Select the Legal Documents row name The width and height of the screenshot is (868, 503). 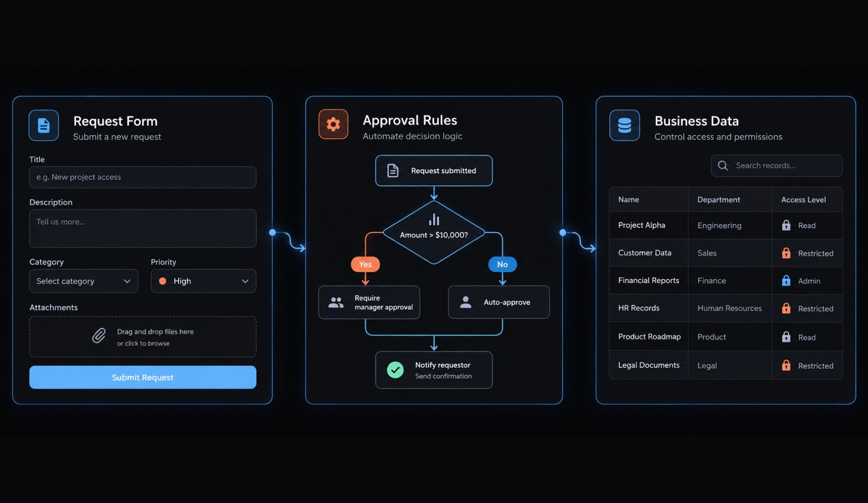click(649, 365)
